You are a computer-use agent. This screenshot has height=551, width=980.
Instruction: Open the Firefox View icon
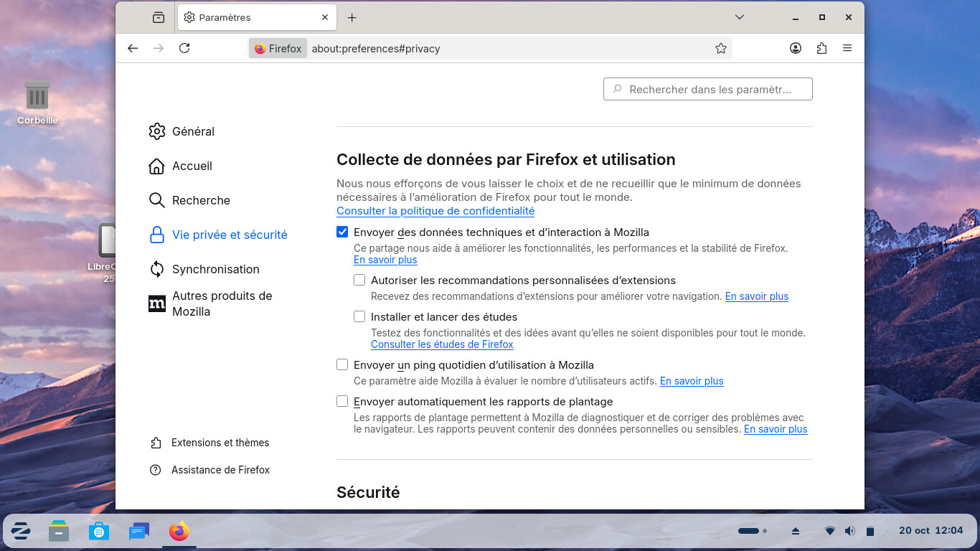click(159, 17)
